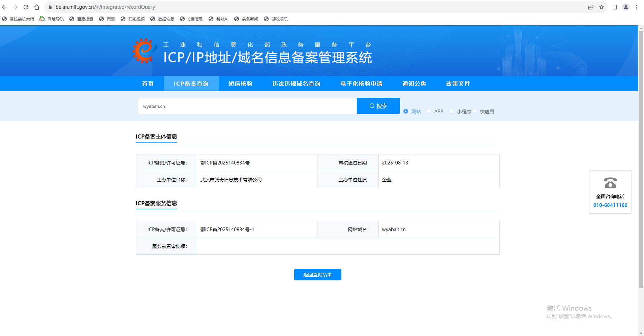Select the APP radio option
The height and width of the screenshot is (336, 644).
tap(429, 111)
